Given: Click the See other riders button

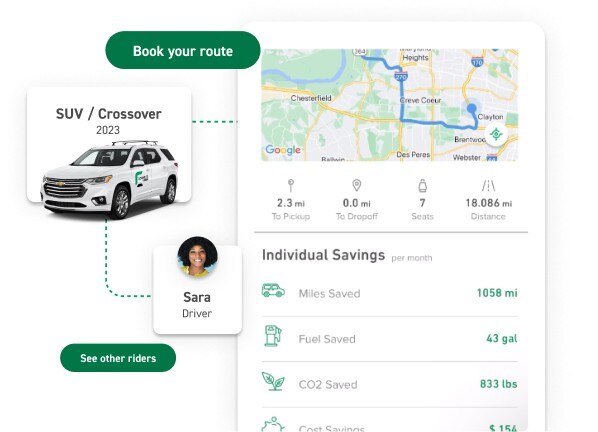Looking at the screenshot, I should coord(118,358).
